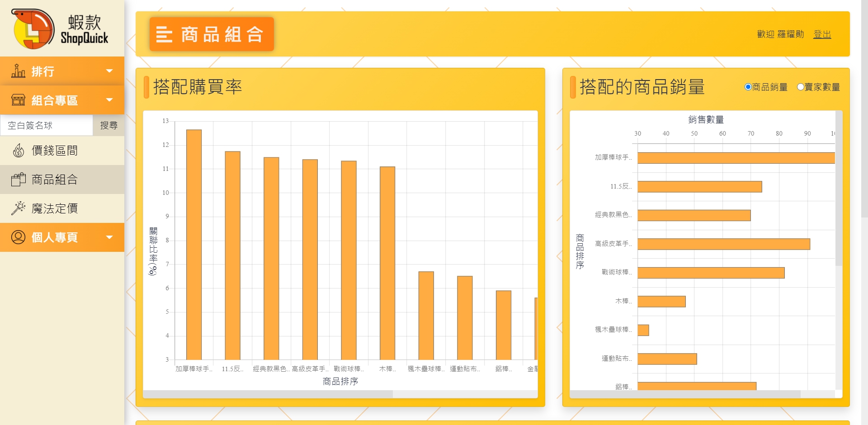Select the 賣家數量 radio button
The image size is (868, 425).
800,87
